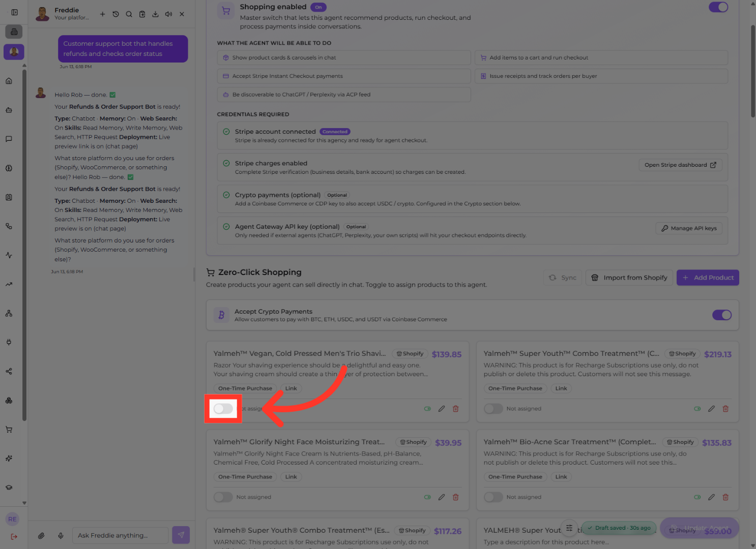Edit the $219.13 Super Youth product
The image size is (756, 549).
click(711, 409)
